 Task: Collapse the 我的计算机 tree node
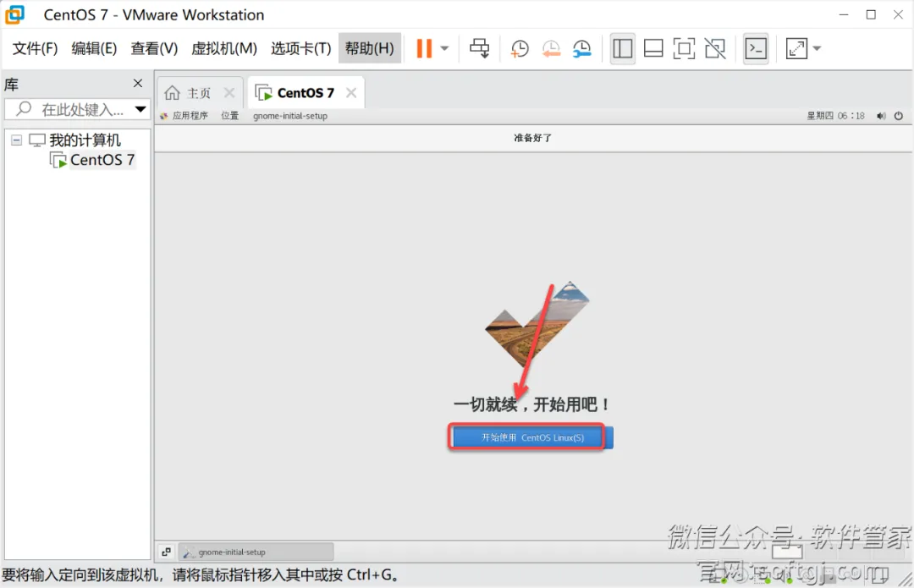point(17,140)
